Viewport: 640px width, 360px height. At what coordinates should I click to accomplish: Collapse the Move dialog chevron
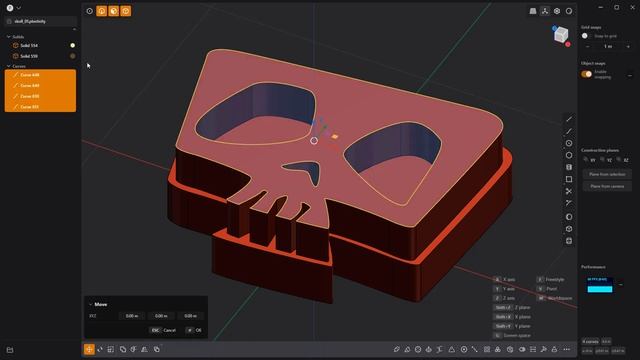(90, 304)
